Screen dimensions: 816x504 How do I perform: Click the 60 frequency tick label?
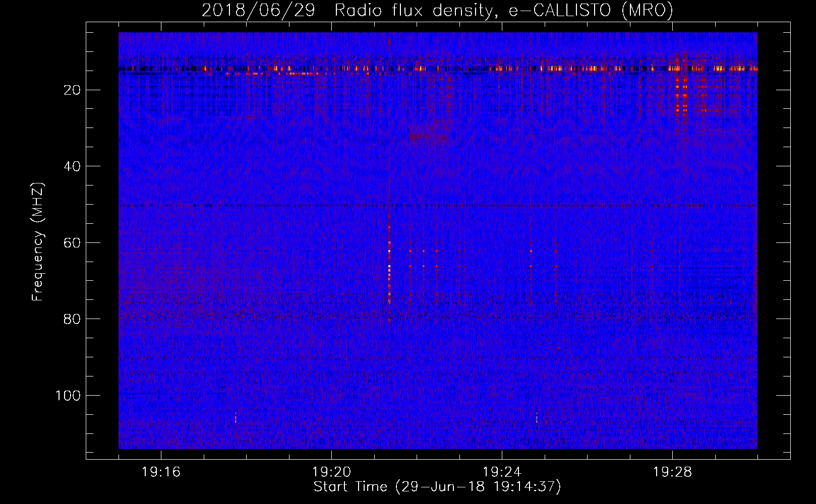[x=73, y=243]
